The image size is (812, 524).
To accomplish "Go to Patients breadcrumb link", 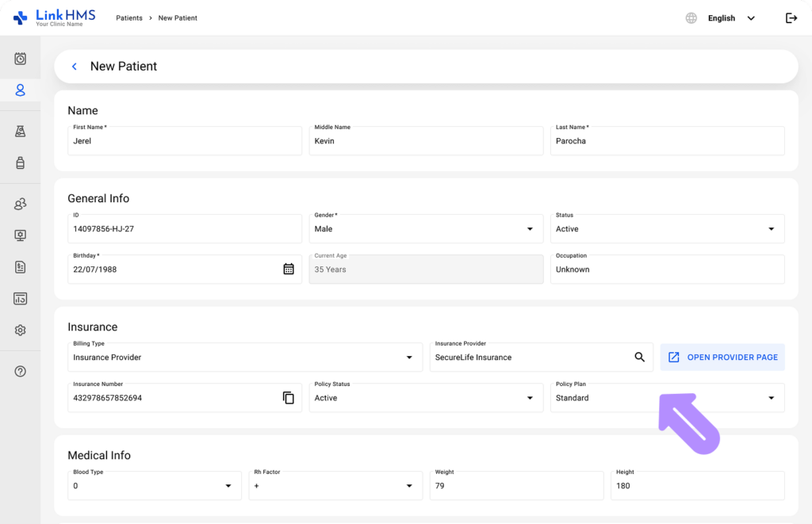I will 129,18.
